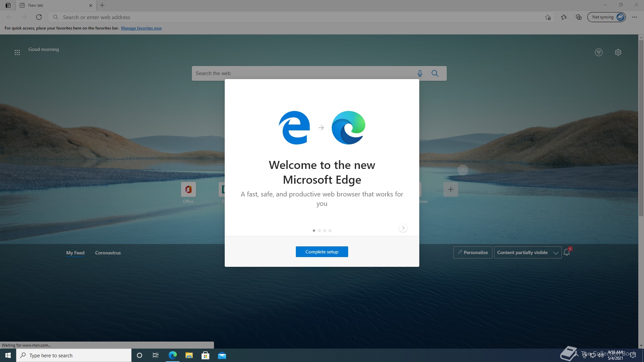
Task: Click the Complete setup button
Action: click(322, 252)
